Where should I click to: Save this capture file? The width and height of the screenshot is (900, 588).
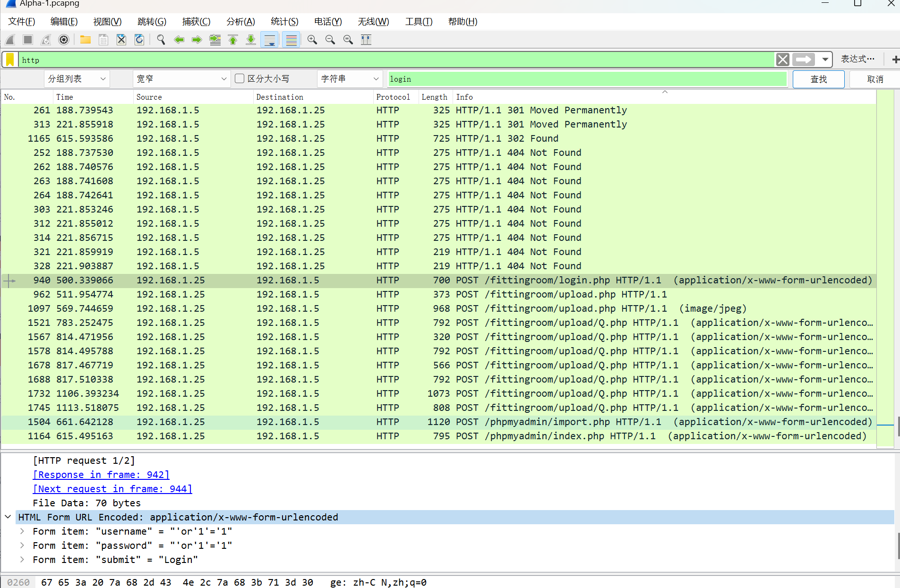coord(103,40)
